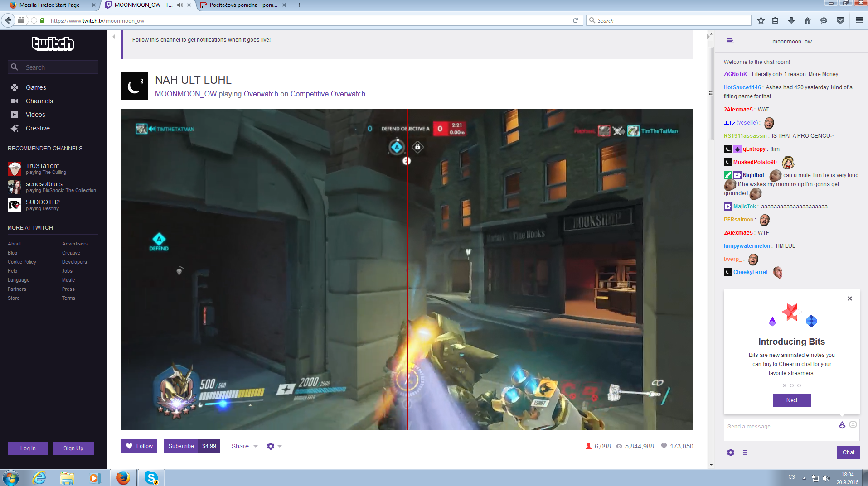868x486 pixels.
Task: Open the channel settings gear dropdown
Action: click(274, 446)
